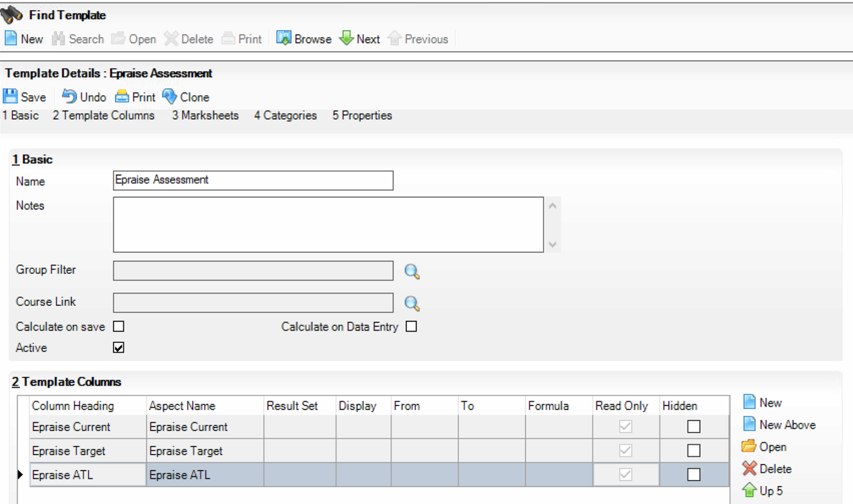Delete the selected template column
This screenshot has width=853, height=504.
coord(766,469)
